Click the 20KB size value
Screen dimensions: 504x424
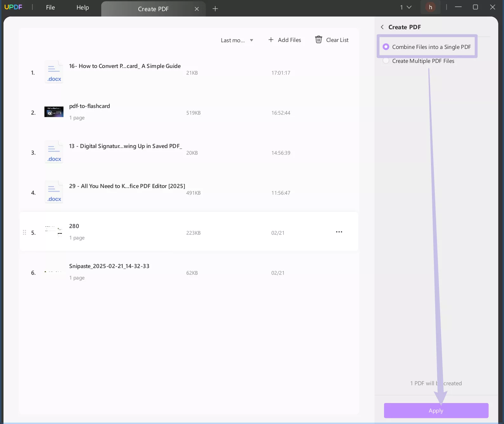pyautogui.click(x=192, y=153)
